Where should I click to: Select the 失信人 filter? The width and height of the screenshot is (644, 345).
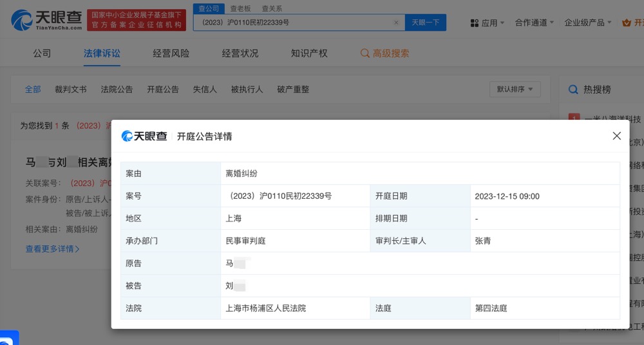[x=205, y=89]
